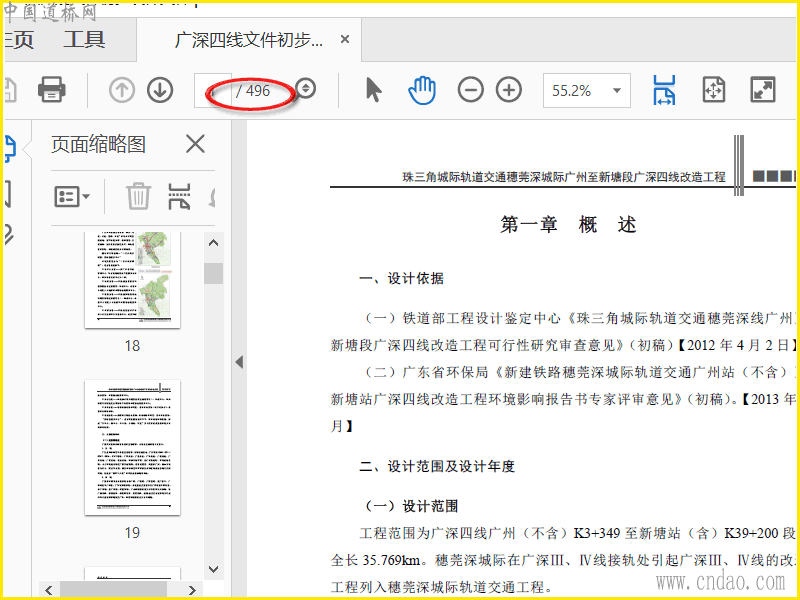Click the right arrow of the thumbnail horizontal scrollbar
Screen dimensions: 800x600
(x=192, y=590)
